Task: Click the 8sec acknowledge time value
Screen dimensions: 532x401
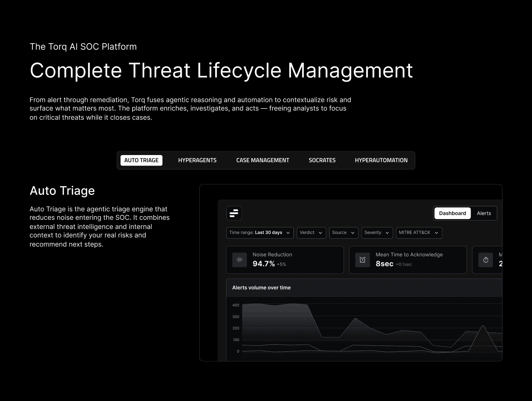Action: (384, 264)
